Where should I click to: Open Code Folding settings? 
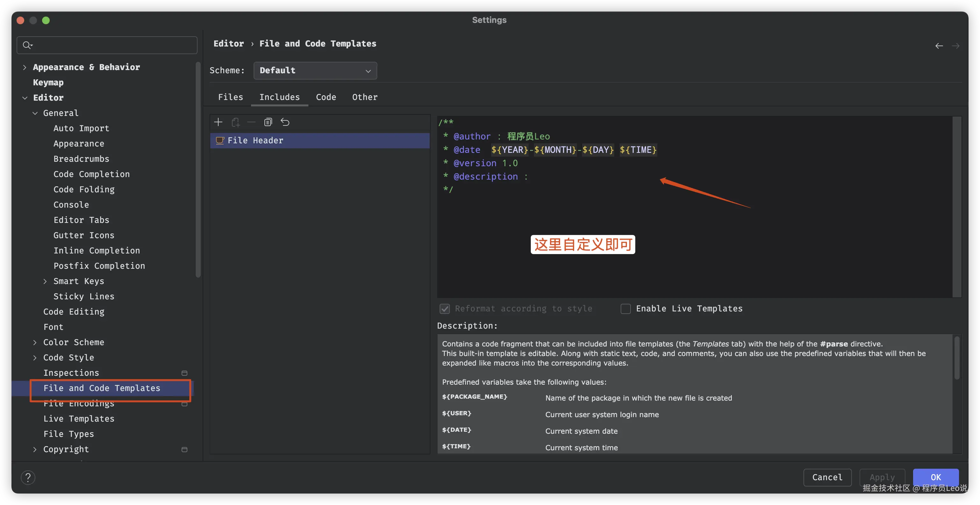coord(84,189)
